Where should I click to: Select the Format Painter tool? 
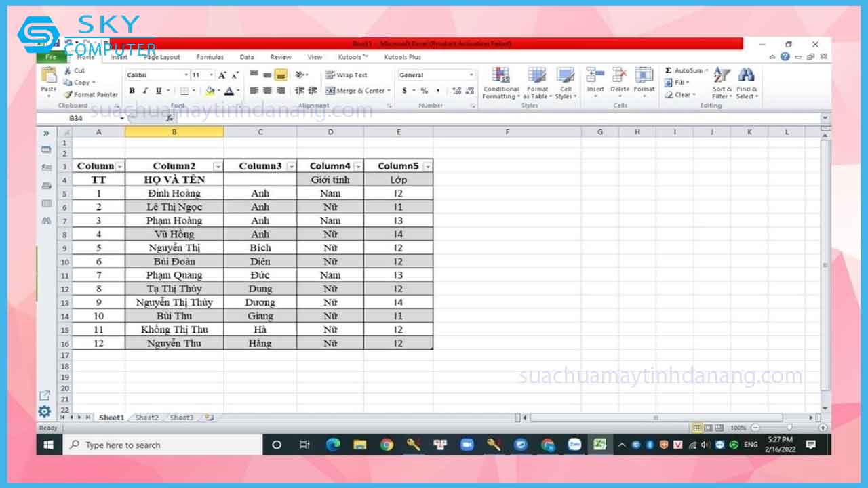click(91, 95)
